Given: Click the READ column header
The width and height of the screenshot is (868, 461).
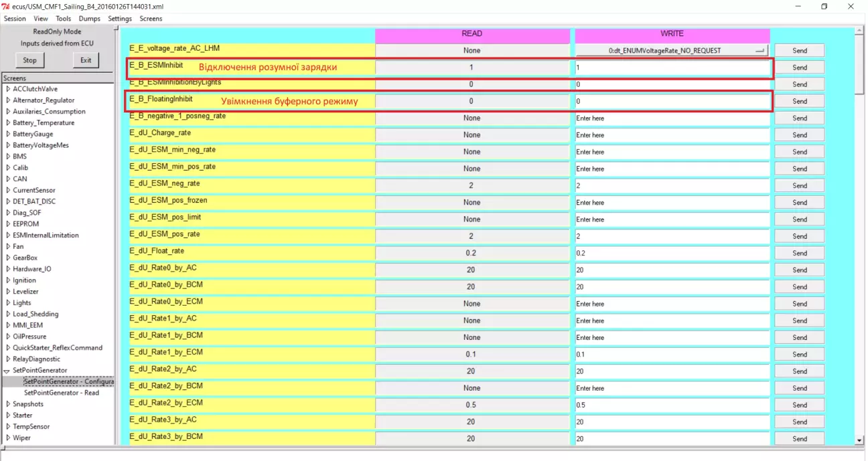Looking at the screenshot, I should pyautogui.click(x=472, y=33).
